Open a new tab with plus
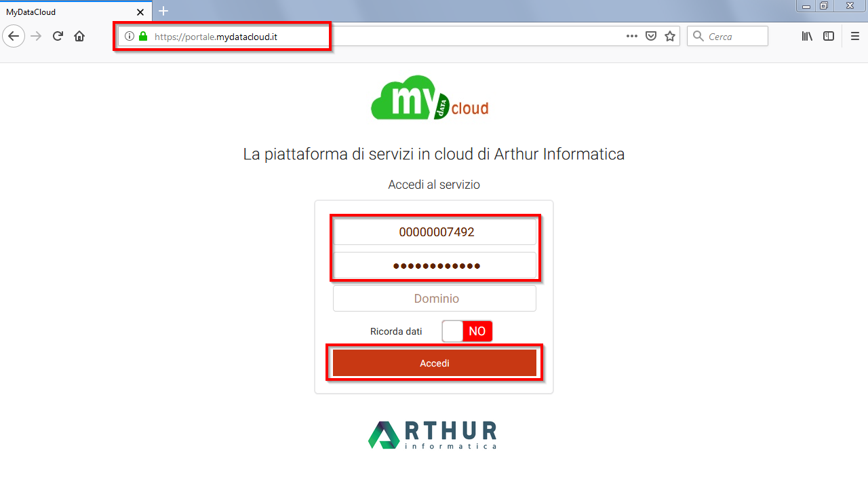This screenshot has height=484, width=868. coord(163,11)
